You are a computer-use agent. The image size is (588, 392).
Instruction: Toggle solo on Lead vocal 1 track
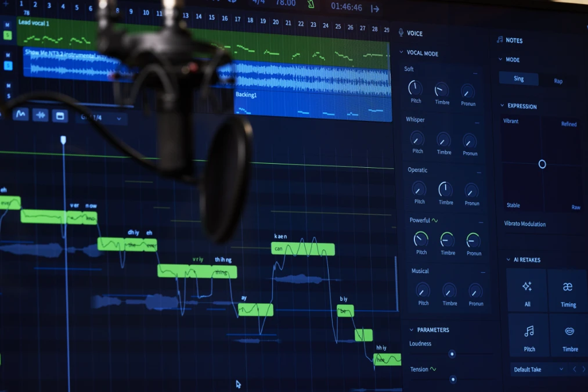point(8,35)
